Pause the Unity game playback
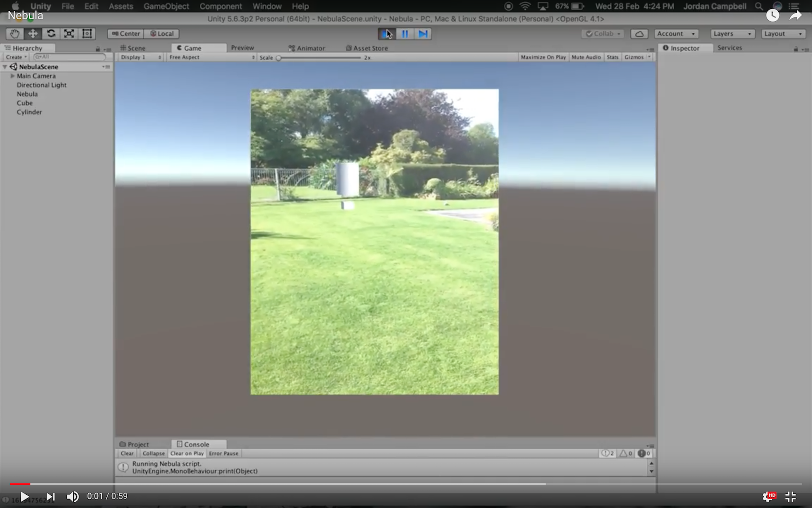Image resolution: width=812 pixels, height=508 pixels. click(x=405, y=34)
